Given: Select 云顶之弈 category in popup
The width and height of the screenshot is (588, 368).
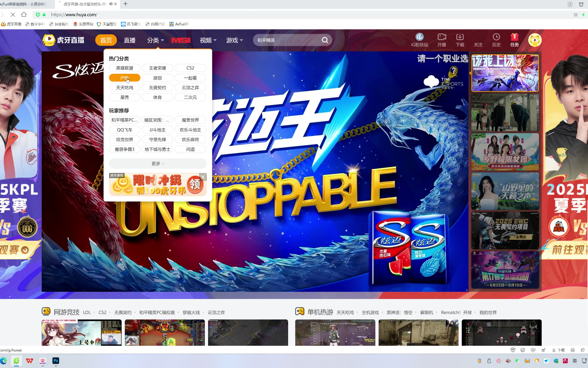Looking at the screenshot, I should tap(190, 88).
